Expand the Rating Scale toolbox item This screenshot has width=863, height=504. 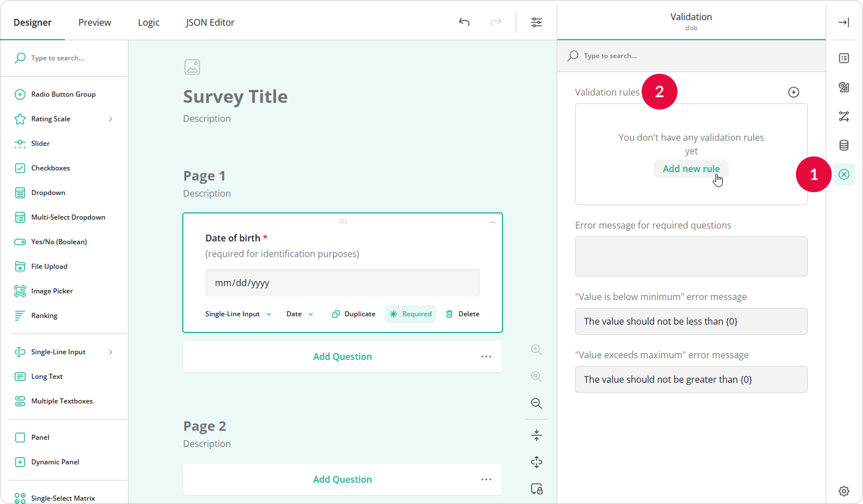[x=110, y=118]
